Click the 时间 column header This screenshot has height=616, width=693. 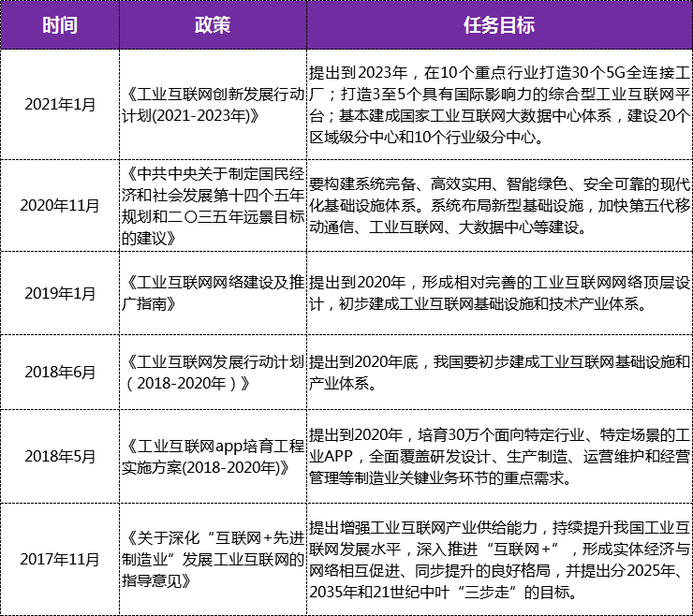(x=60, y=24)
